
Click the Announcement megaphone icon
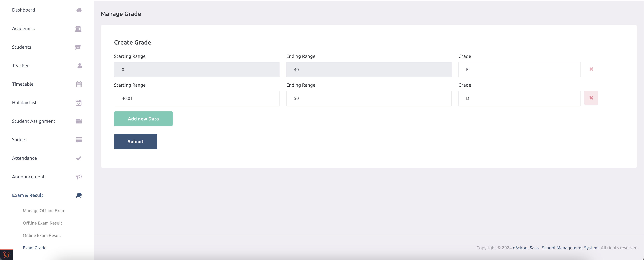[78, 177]
